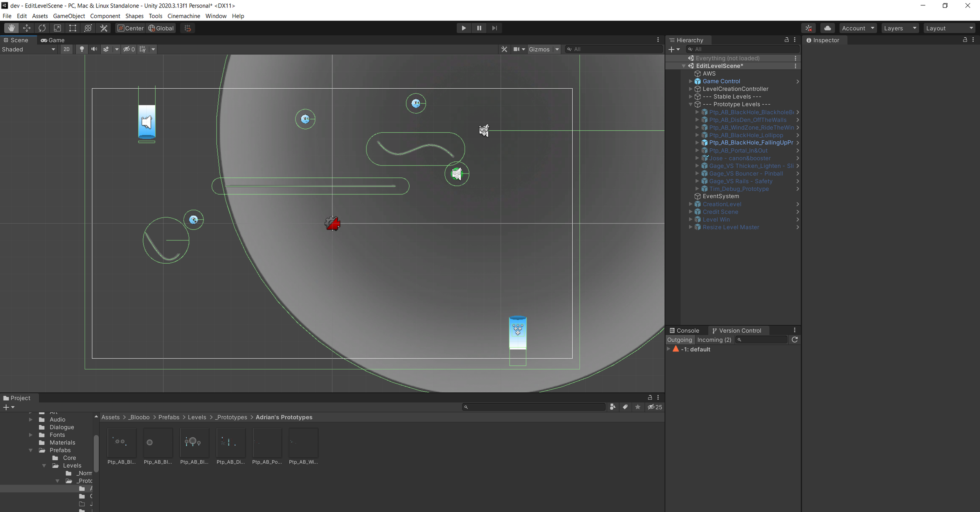Select the Rect tool

tap(73, 28)
